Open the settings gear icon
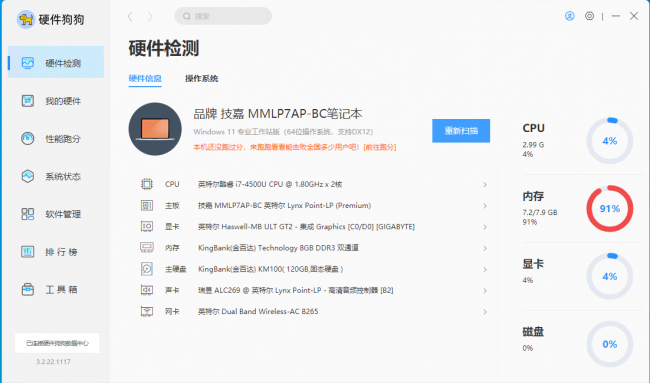Viewport: 650px width, 383px height. click(589, 16)
